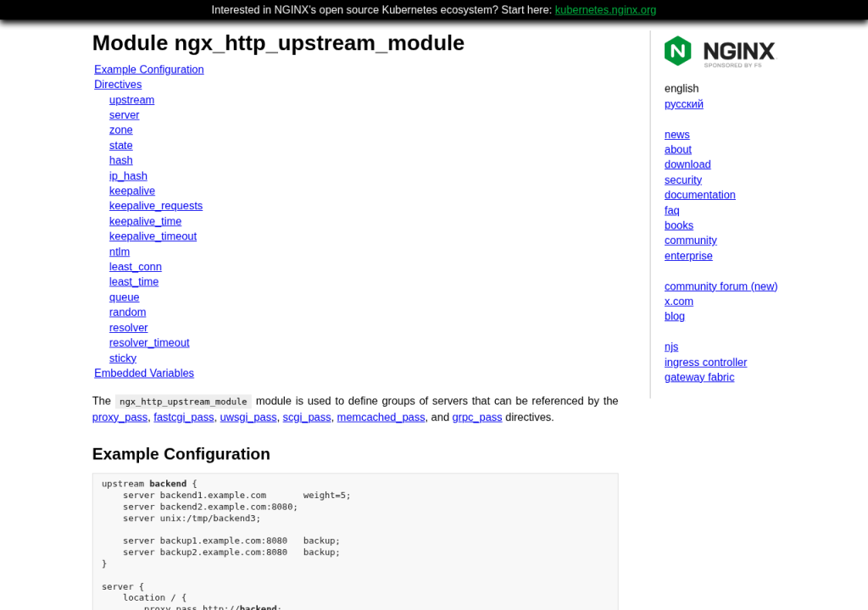Viewport: 868px width, 610px height.
Task: Open the njs project link
Action: coord(671,347)
